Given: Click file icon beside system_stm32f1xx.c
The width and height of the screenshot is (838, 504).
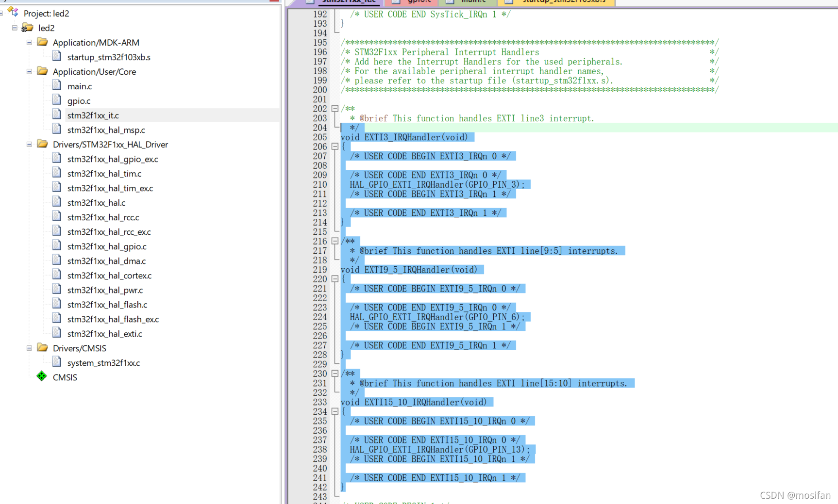Looking at the screenshot, I should point(57,362).
